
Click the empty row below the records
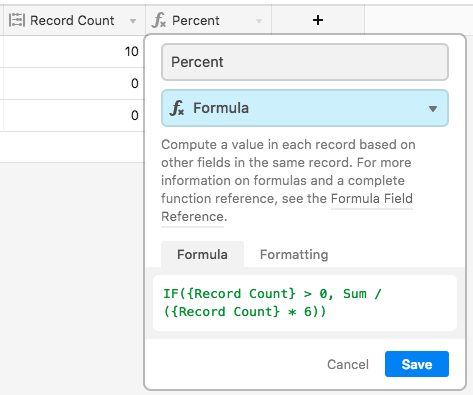[x=72, y=147]
